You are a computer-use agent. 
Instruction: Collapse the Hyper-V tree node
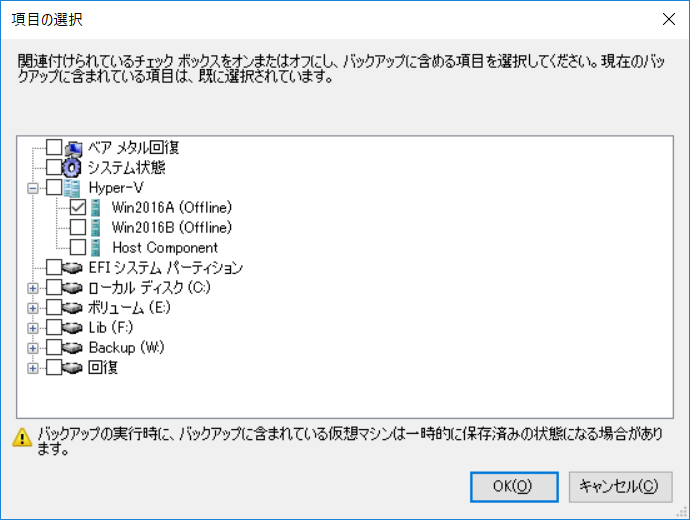(33, 188)
